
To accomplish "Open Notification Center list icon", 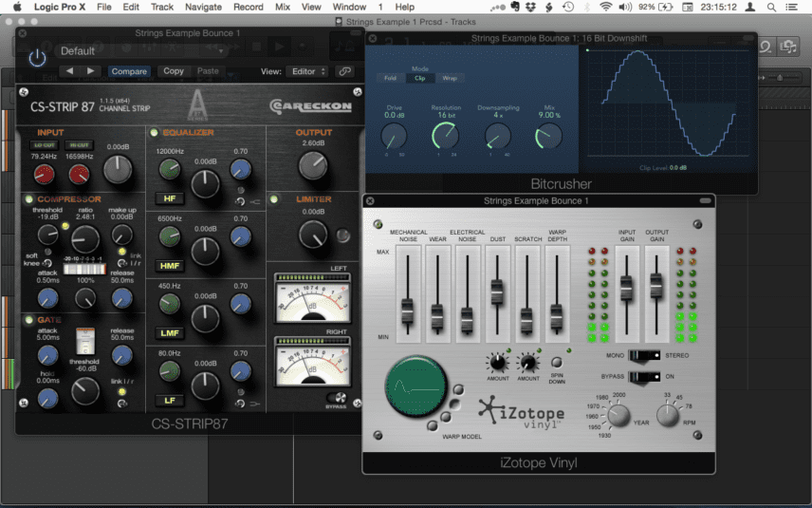I will 791,8.
